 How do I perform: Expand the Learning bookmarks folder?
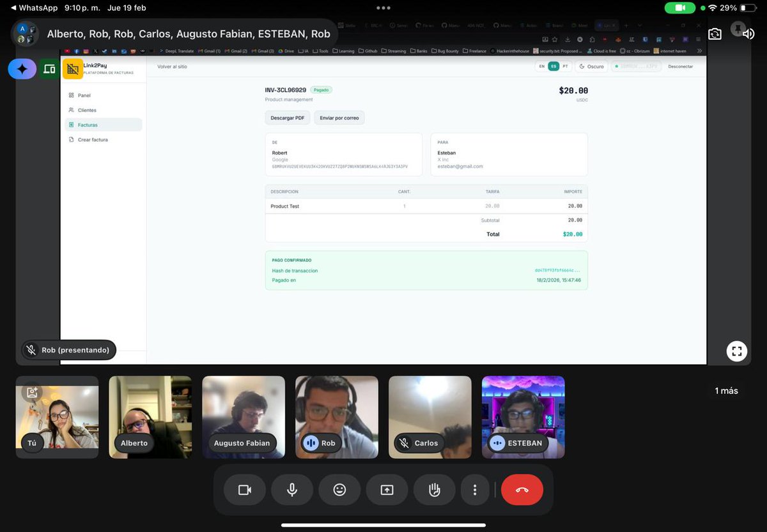343,51
